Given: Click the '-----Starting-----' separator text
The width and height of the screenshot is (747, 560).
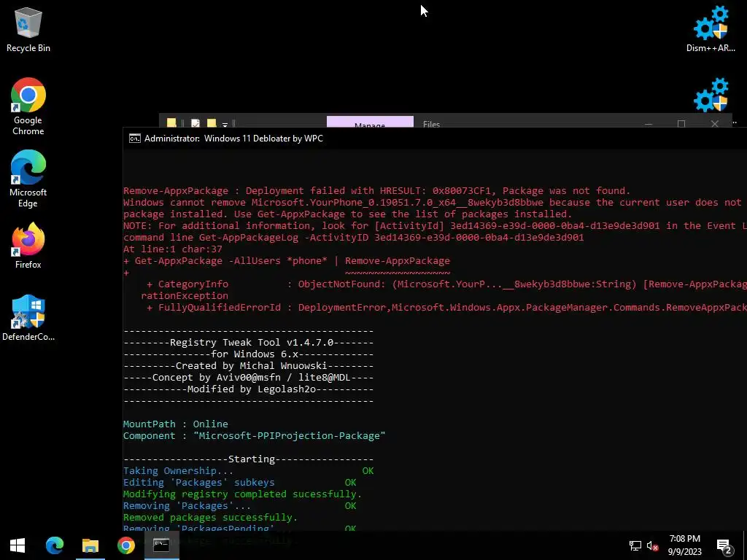Looking at the screenshot, I should 248,459.
